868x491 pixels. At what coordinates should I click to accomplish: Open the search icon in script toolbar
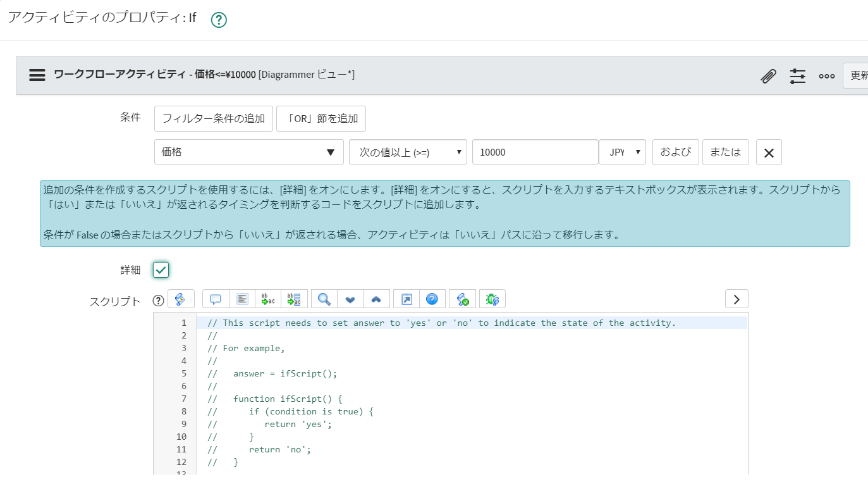(x=323, y=299)
